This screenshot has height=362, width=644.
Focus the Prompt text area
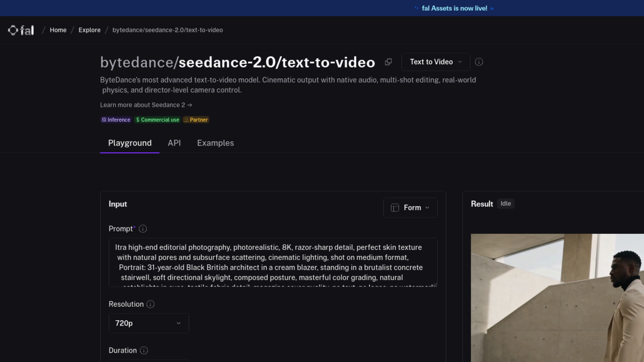[x=273, y=263]
